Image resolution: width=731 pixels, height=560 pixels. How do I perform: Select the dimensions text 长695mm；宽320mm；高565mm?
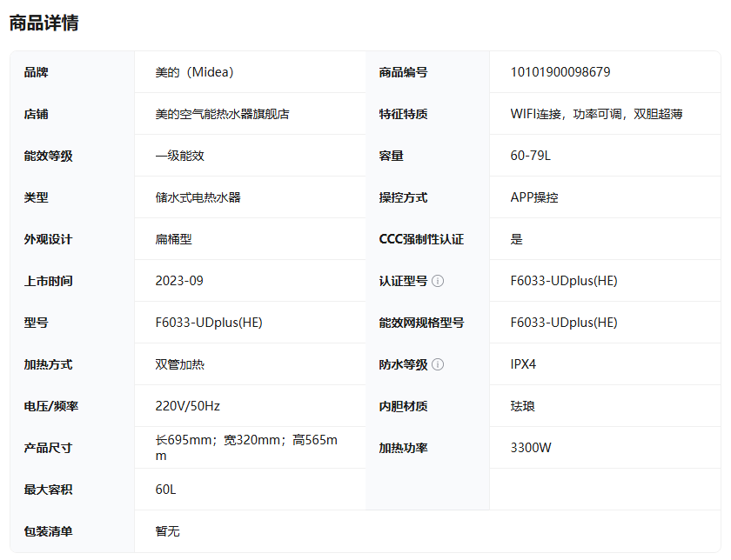pyautogui.click(x=246, y=448)
